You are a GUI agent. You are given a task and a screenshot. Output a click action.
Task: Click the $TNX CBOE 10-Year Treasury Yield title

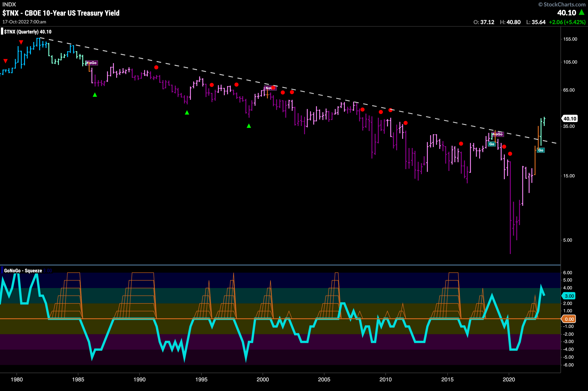point(61,13)
